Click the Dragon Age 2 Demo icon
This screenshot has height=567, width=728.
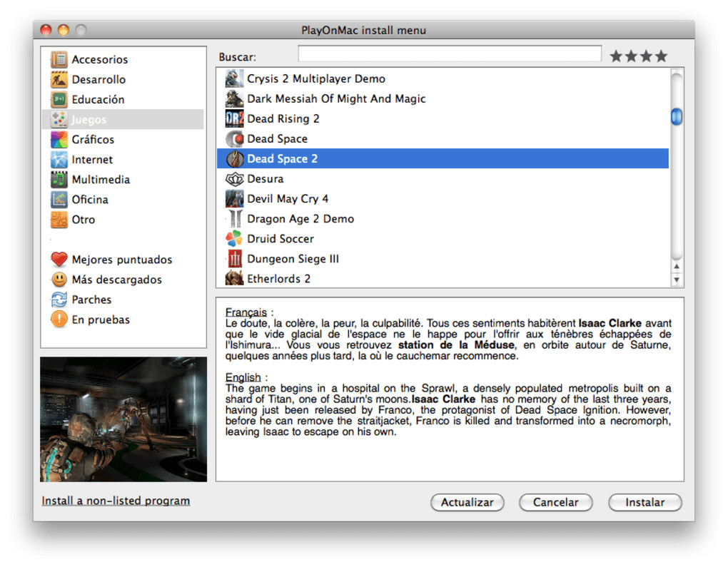[x=235, y=218]
